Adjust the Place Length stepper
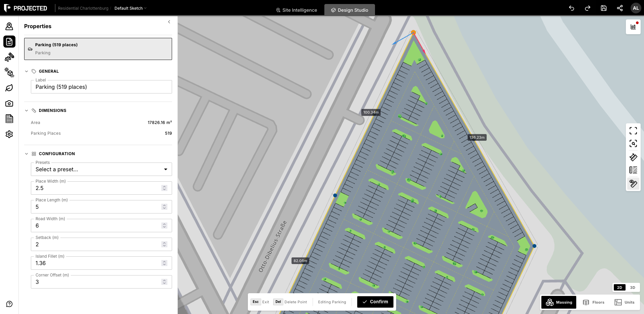The height and width of the screenshot is (314, 644). [x=164, y=207]
